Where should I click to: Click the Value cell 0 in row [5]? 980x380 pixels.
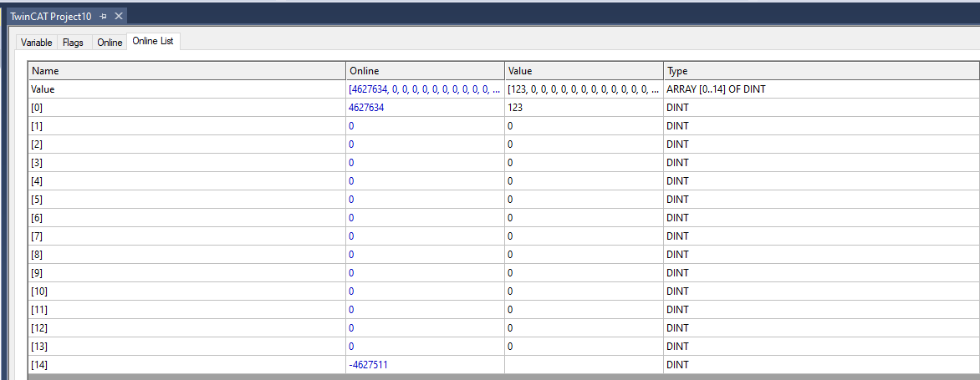click(x=584, y=200)
